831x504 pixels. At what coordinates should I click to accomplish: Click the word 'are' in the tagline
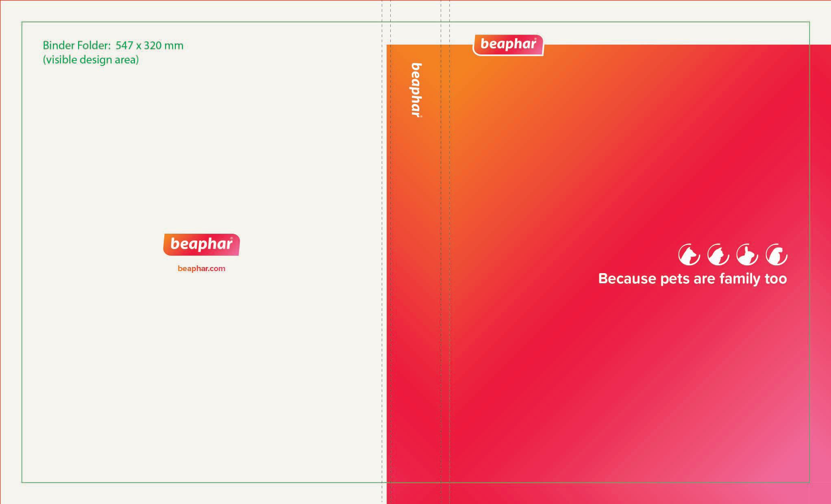[x=704, y=279]
